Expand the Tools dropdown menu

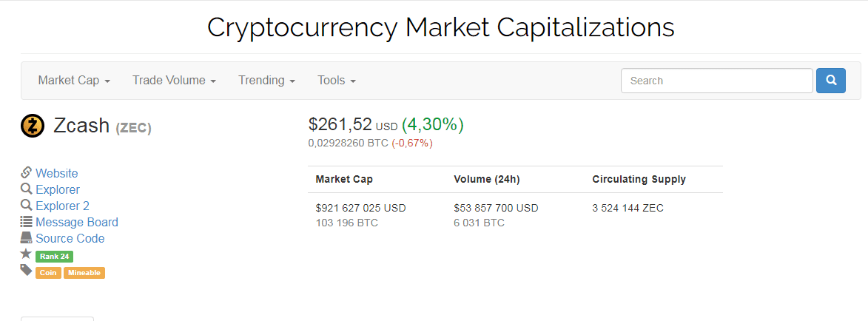[337, 81]
